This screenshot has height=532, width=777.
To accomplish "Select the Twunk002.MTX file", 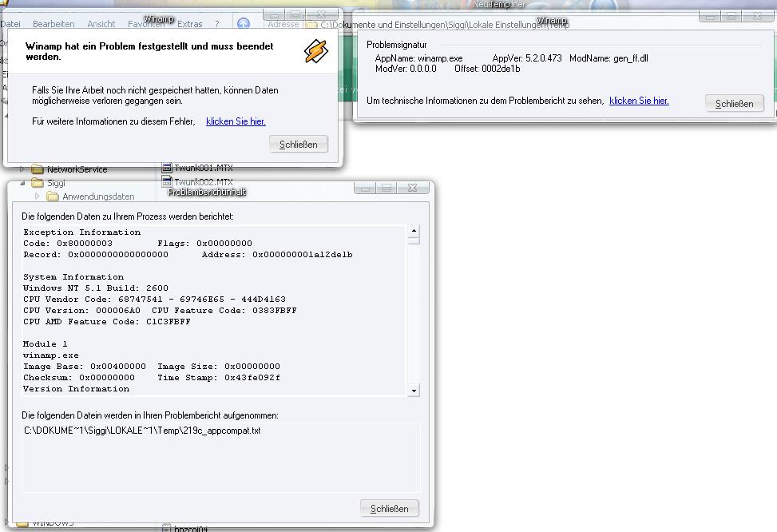I will coord(203,182).
